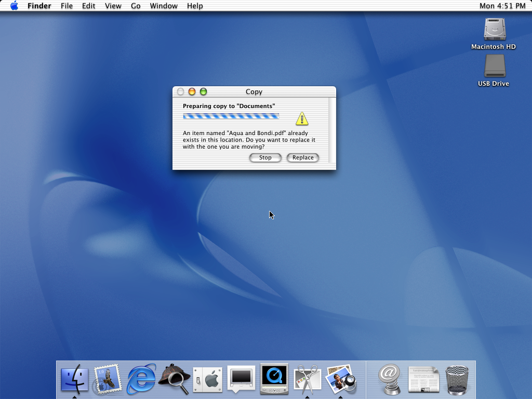Click the menu bar clock Mon 4:51 PM
Viewport: 532px width, 399px height.
[502, 6]
